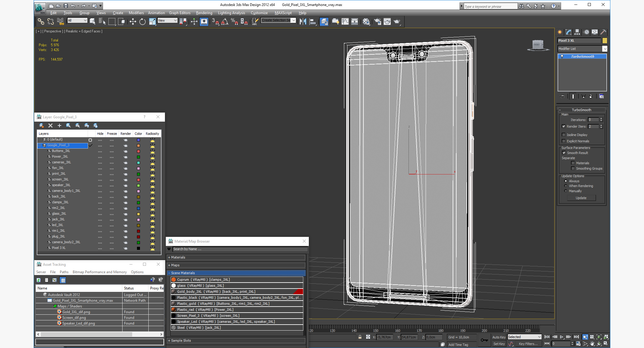The width and height of the screenshot is (644, 348).
Task: Delete layer with X icon in Layer dialog
Action: 50,126
